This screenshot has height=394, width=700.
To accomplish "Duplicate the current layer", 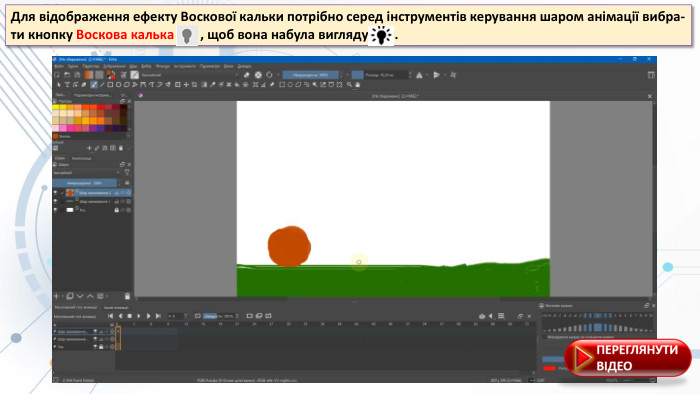I will click(x=70, y=296).
